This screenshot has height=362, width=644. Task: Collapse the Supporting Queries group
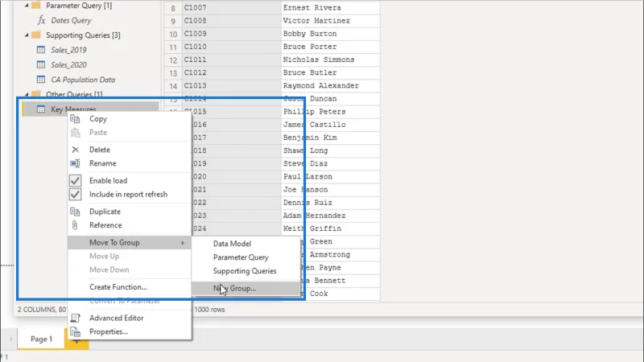click(27, 35)
